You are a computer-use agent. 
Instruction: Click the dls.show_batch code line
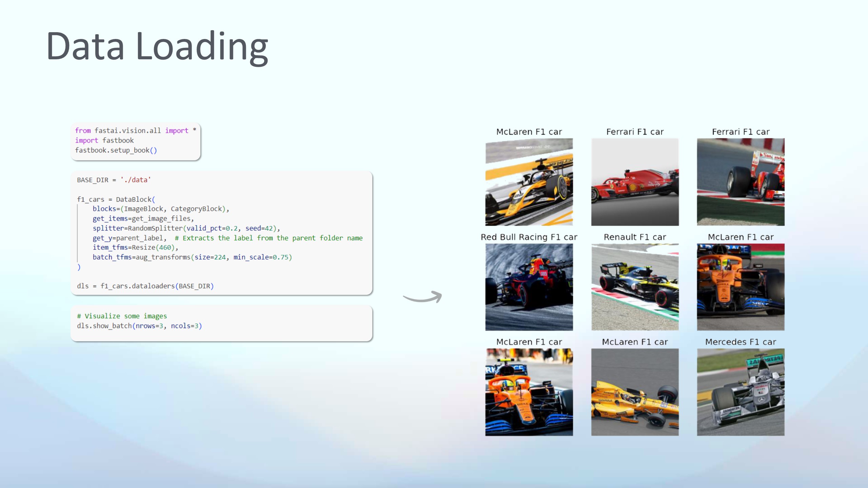pyautogui.click(x=139, y=326)
